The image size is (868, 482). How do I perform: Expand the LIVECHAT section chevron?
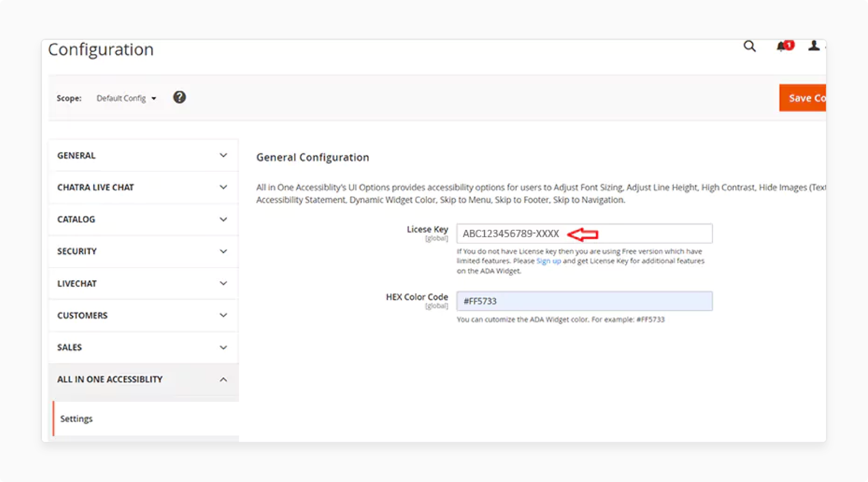223,283
